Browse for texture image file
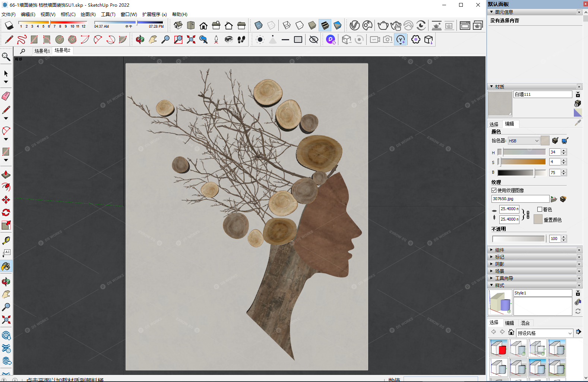The width and height of the screenshot is (588, 382). click(554, 199)
